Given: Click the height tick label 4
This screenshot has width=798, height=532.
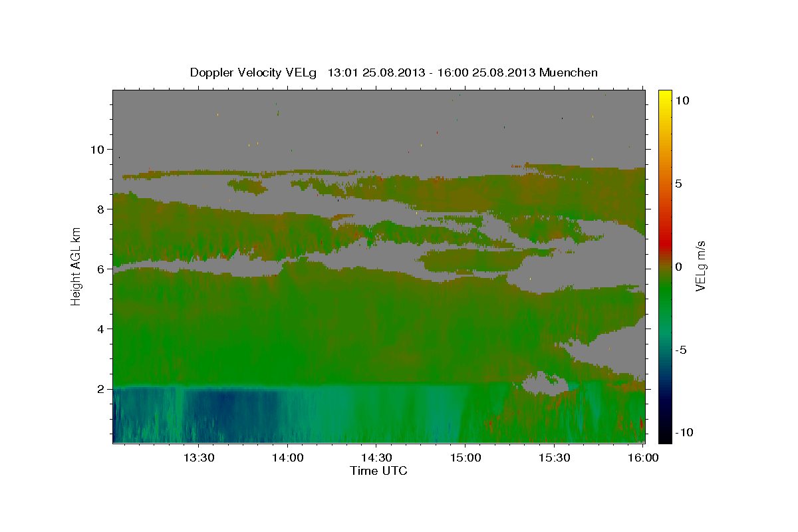Looking at the screenshot, I should [101, 329].
